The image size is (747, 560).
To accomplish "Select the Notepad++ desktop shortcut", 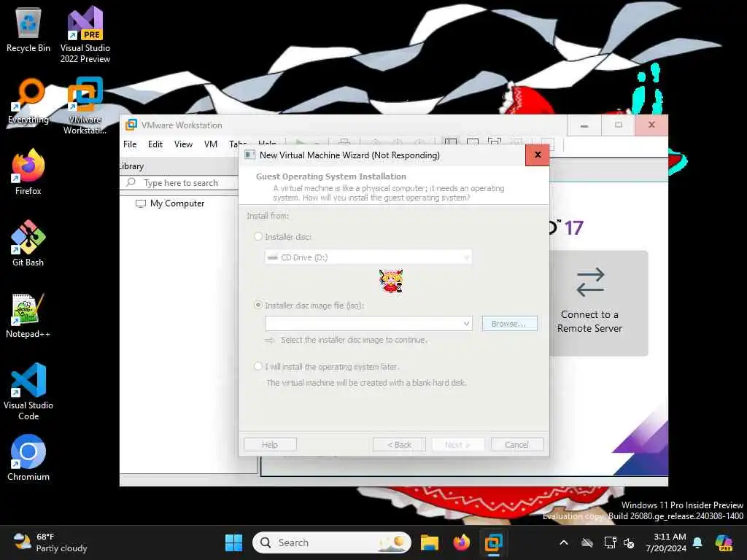I will pyautogui.click(x=28, y=315).
